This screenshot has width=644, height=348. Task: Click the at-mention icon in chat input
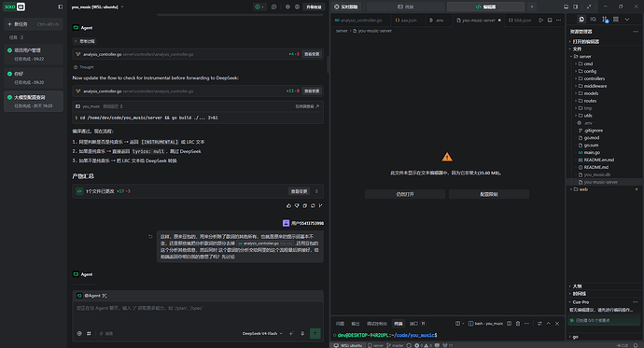tap(79, 334)
